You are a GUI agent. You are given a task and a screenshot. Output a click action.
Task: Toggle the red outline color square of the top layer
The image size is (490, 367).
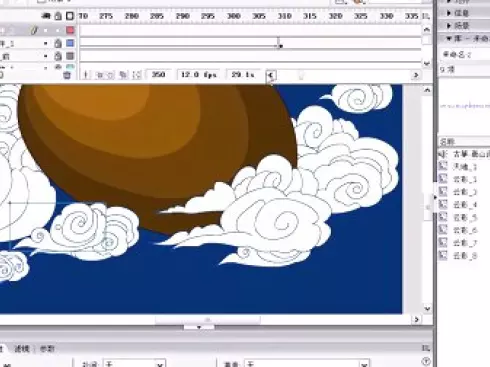[70, 30]
